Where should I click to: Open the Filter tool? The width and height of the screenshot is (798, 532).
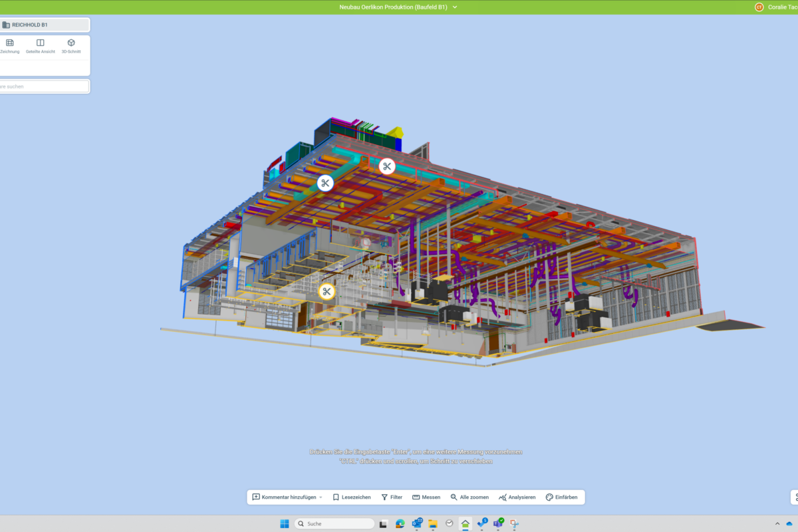coord(392,497)
